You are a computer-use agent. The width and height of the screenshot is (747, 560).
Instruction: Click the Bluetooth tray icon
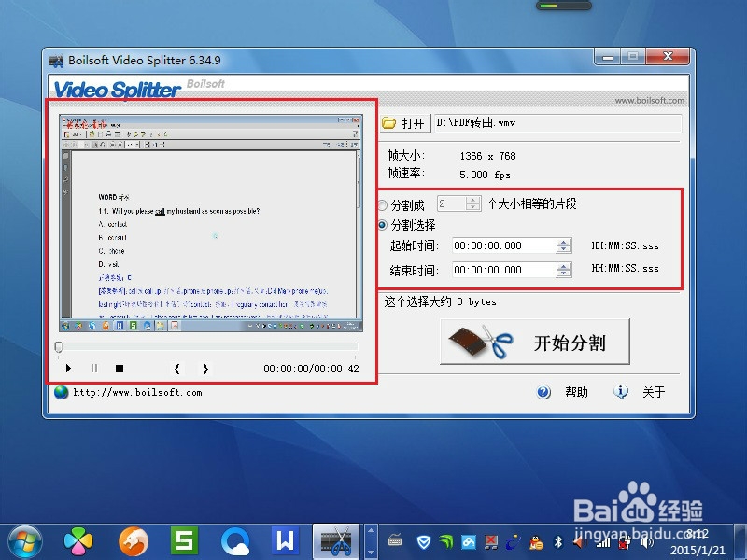(558, 542)
